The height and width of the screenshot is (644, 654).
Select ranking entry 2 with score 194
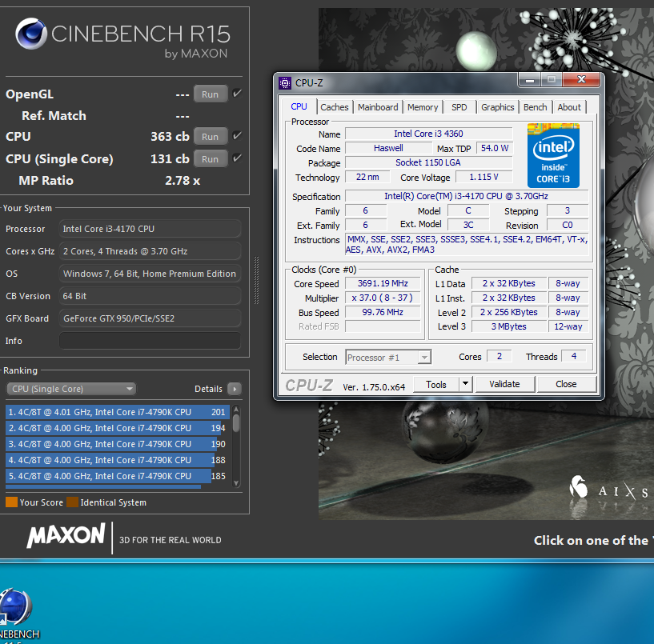[118, 428]
